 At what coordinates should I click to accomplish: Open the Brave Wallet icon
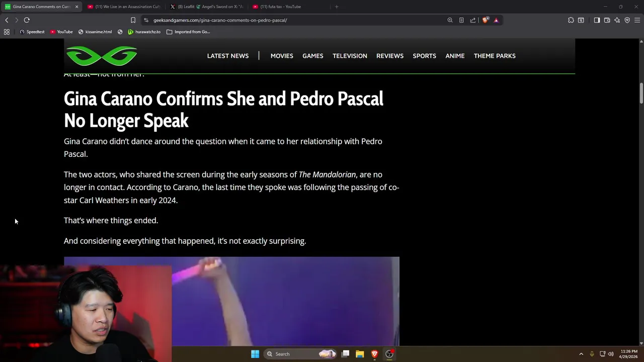(x=607, y=20)
